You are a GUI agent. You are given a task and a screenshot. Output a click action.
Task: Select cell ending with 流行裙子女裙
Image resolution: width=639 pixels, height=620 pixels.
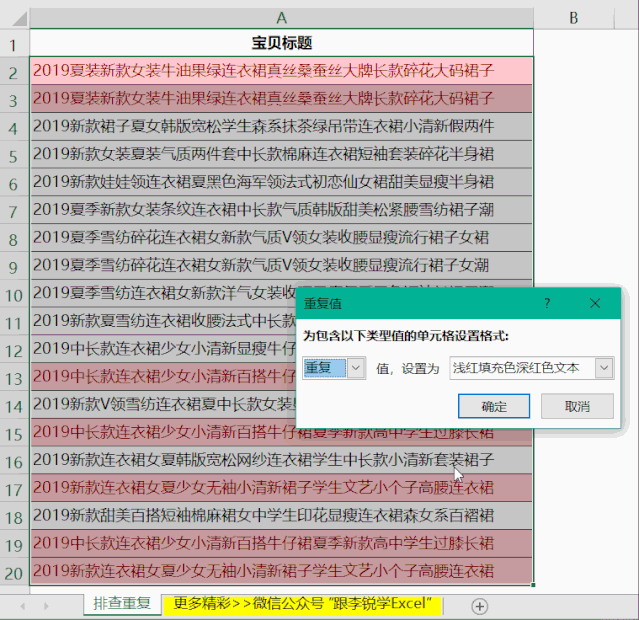282,237
